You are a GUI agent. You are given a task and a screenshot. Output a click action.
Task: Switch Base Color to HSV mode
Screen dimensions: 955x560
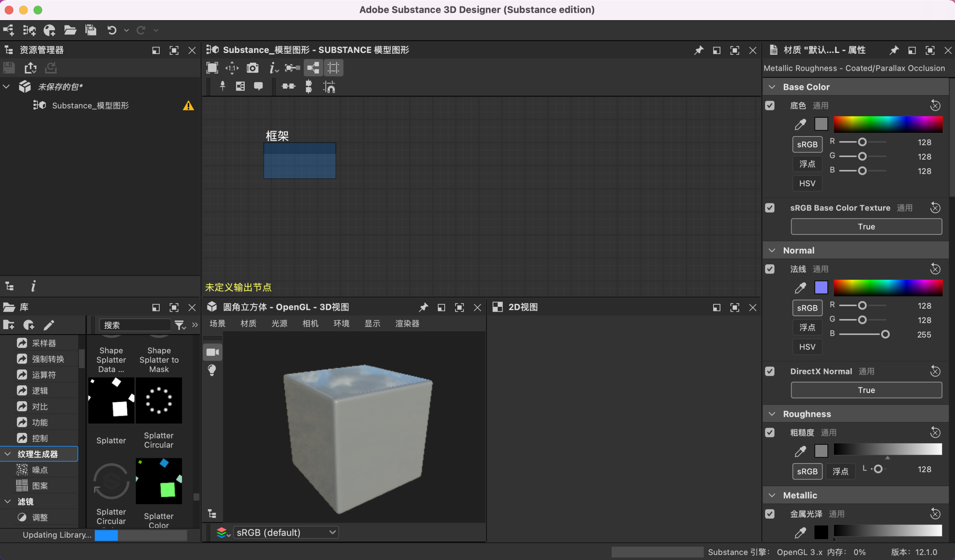coord(807,184)
